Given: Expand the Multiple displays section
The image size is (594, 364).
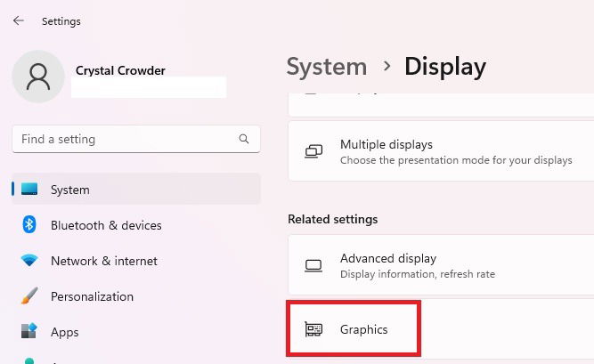Looking at the screenshot, I should (x=441, y=151).
